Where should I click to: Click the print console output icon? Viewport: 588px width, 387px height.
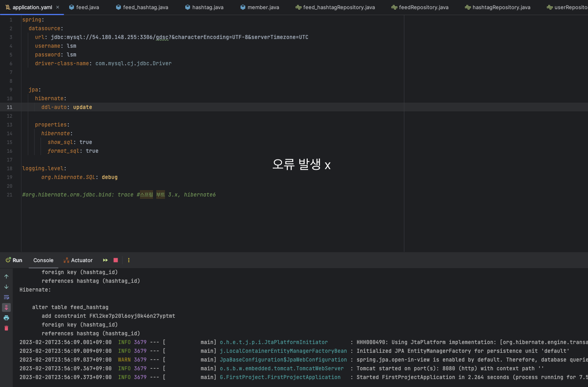pos(6,318)
